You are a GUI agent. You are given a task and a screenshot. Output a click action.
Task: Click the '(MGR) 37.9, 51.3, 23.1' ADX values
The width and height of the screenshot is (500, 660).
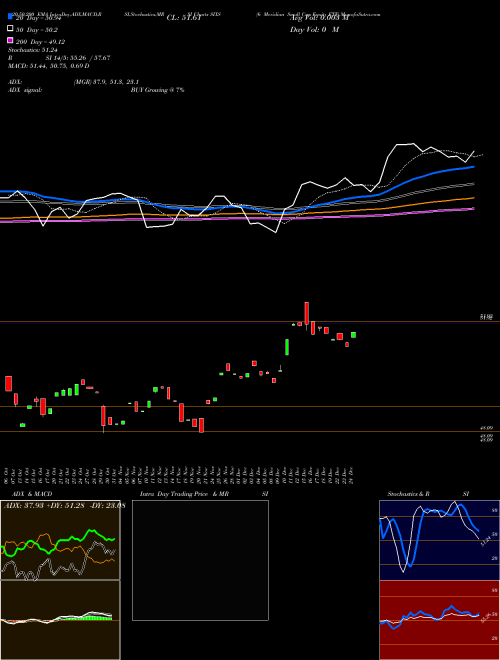point(106,82)
